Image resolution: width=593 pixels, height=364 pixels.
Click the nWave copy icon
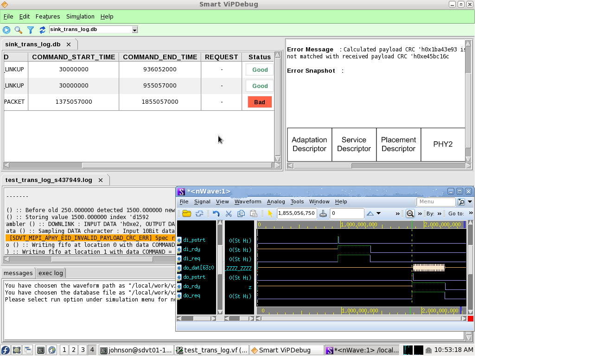[241, 213]
